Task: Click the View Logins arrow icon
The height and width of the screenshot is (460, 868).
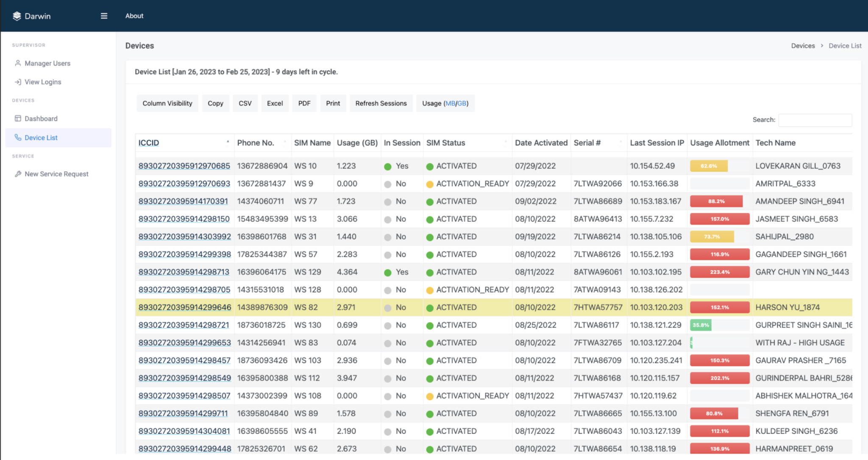Action: 18,82
